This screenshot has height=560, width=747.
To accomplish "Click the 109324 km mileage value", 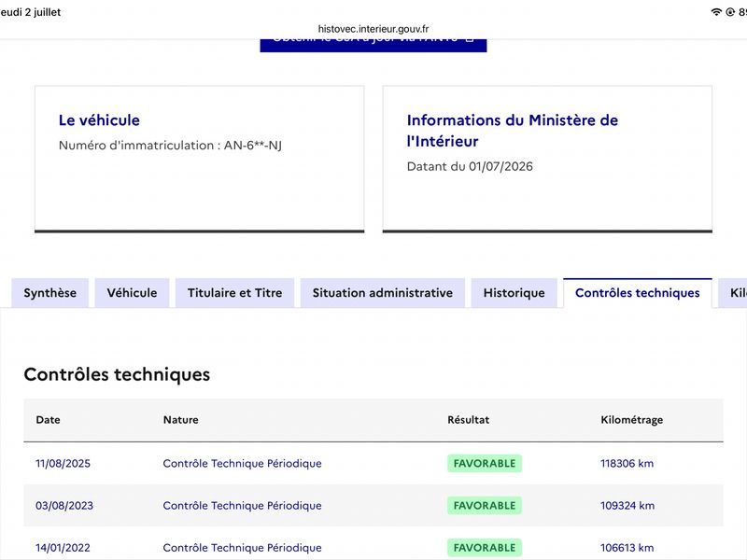I will coord(627,505).
